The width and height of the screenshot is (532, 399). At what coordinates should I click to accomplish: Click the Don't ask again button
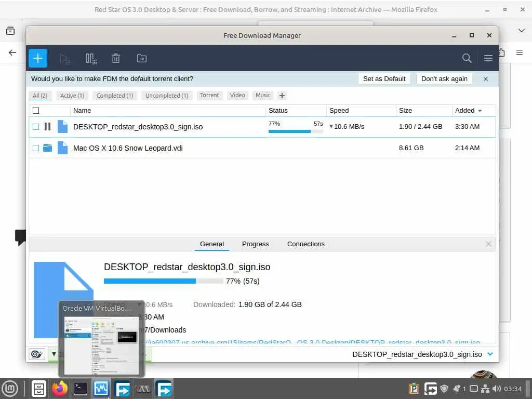click(444, 79)
